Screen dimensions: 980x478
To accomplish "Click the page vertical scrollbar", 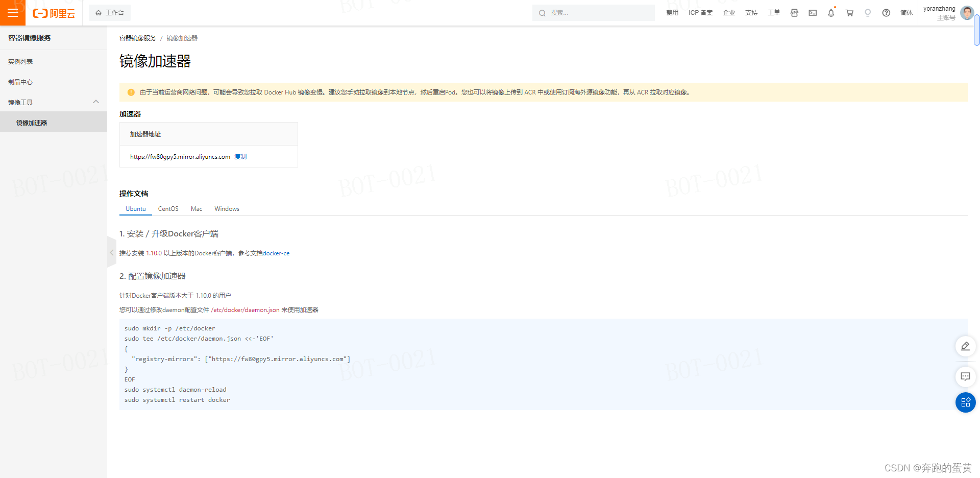I will point(976,31).
